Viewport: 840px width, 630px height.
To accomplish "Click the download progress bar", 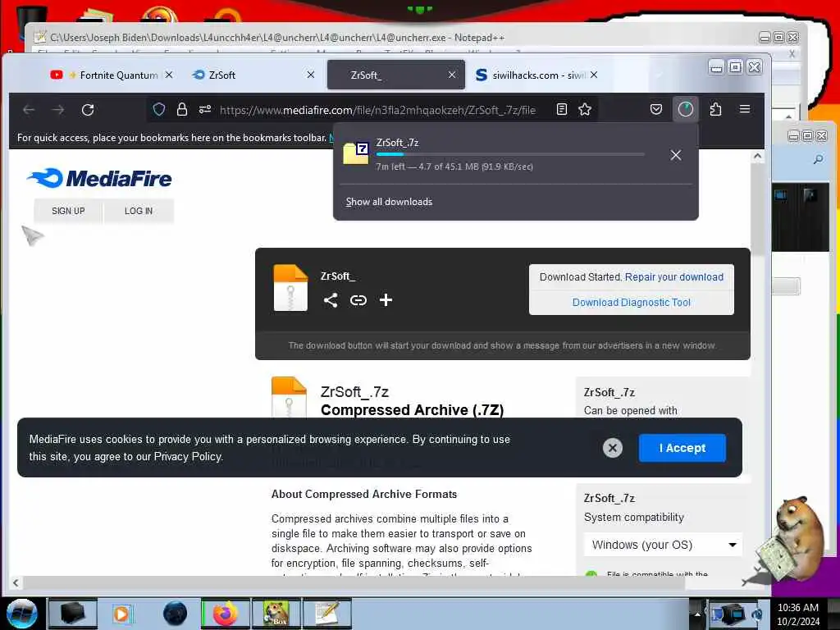I will (510, 155).
